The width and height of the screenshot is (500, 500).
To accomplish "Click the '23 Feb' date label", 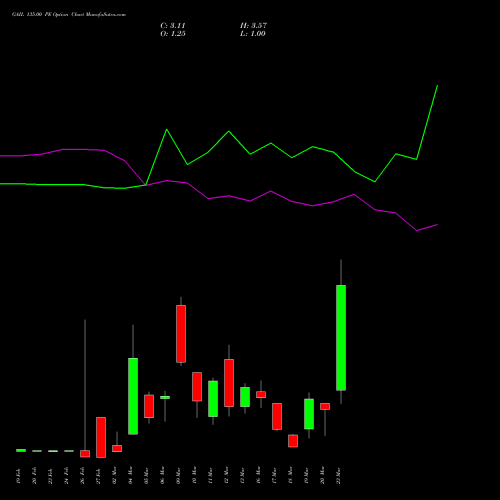I will (50, 476).
